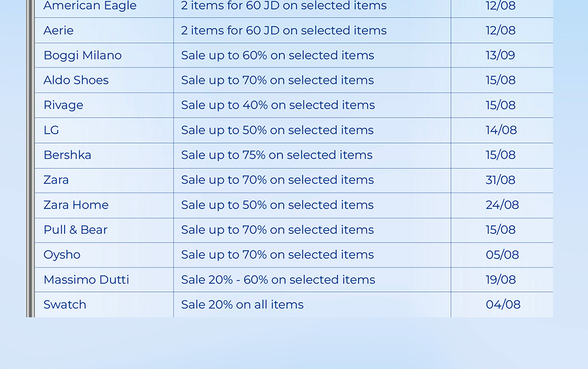The width and height of the screenshot is (588, 369).
Task: Click the 'Sale up to 75%' offer
Action: click(x=277, y=155)
